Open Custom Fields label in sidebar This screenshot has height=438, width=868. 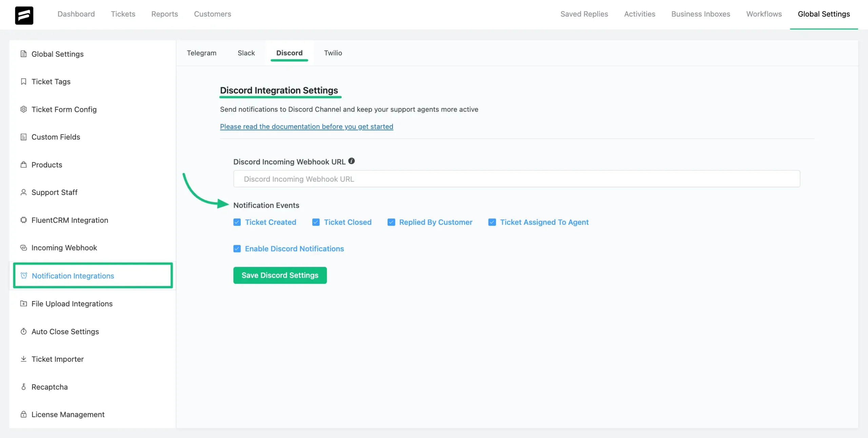(56, 137)
